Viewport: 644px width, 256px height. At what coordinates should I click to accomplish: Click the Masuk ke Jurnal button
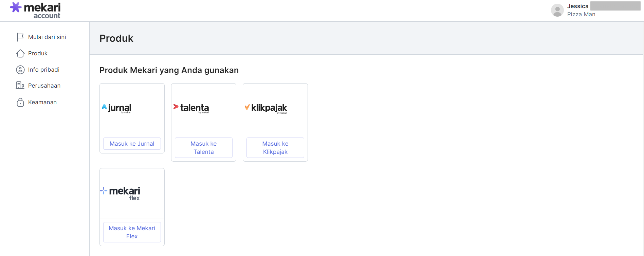[x=132, y=144]
